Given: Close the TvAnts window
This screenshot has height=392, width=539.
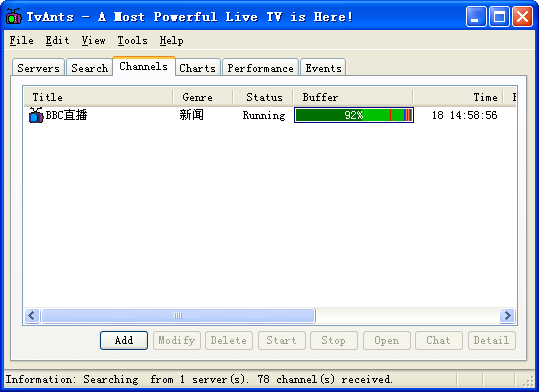Looking at the screenshot, I should click(522, 17).
